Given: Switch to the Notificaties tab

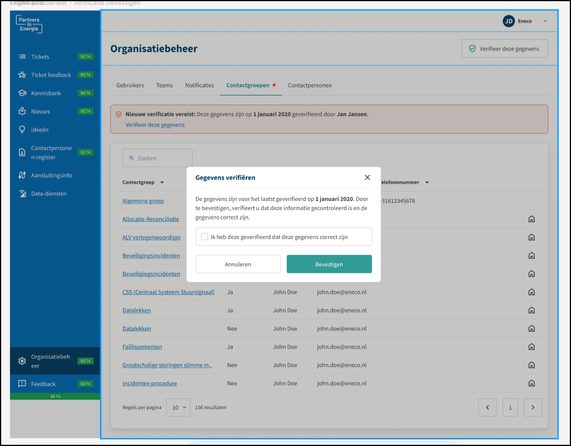Looking at the screenshot, I should tap(199, 85).
